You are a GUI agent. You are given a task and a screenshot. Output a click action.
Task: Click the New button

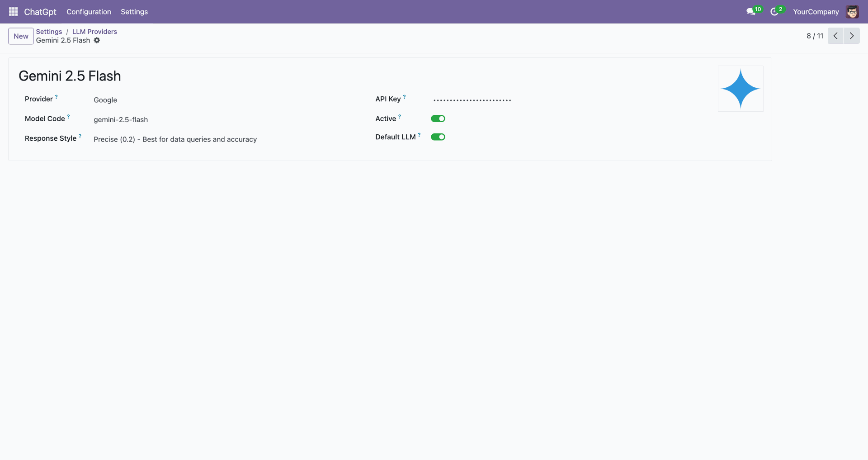pos(21,36)
